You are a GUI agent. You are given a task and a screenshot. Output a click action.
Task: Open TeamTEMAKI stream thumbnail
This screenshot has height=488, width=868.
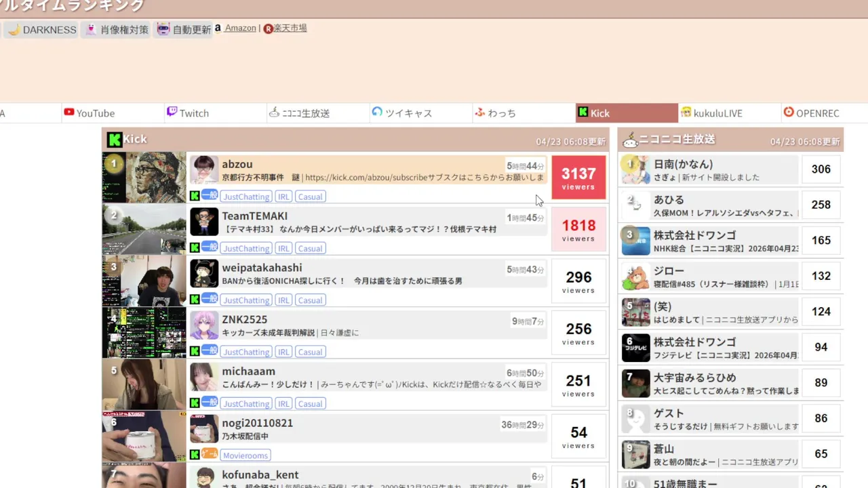pyautogui.click(x=144, y=230)
